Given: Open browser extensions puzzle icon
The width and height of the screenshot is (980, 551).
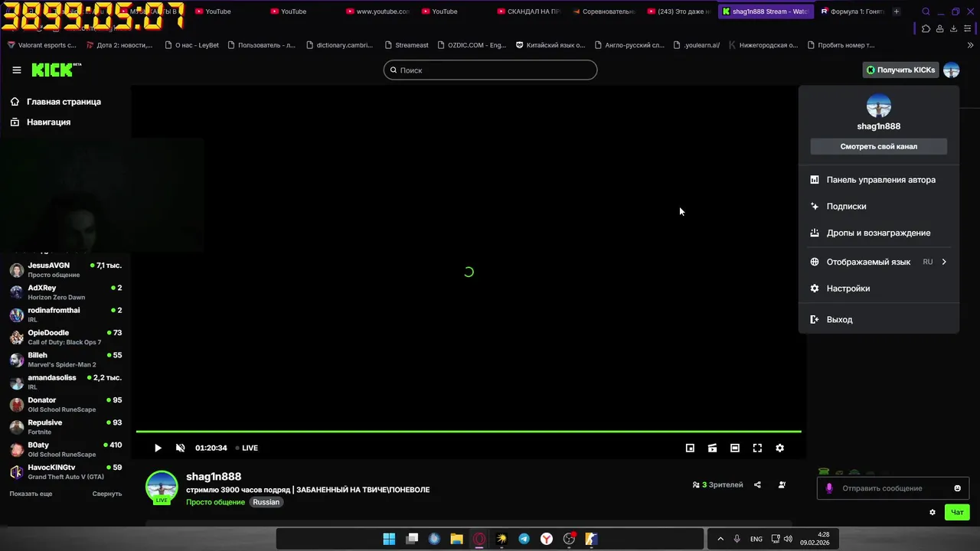Looking at the screenshot, I should tap(926, 28).
